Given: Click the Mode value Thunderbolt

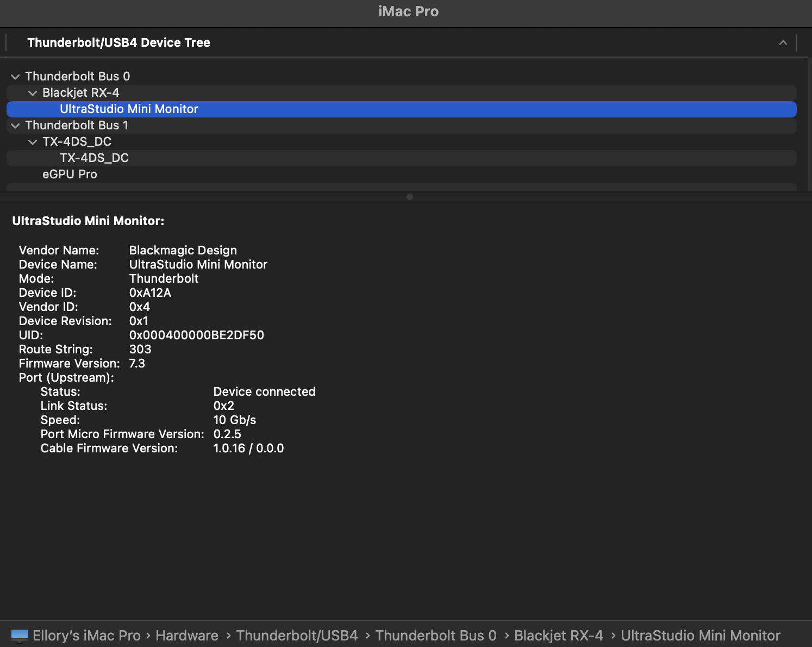Looking at the screenshot, I should click(x=164, y=278).
